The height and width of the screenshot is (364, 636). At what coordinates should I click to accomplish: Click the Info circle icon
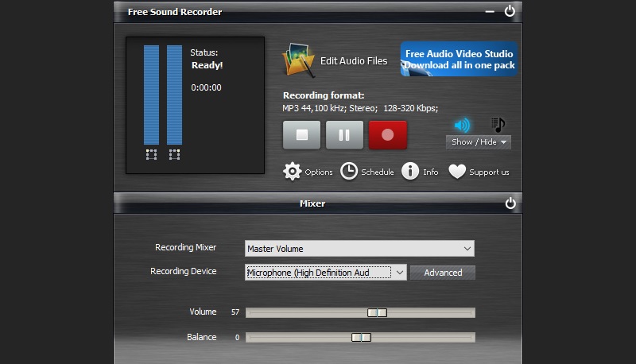410,171
